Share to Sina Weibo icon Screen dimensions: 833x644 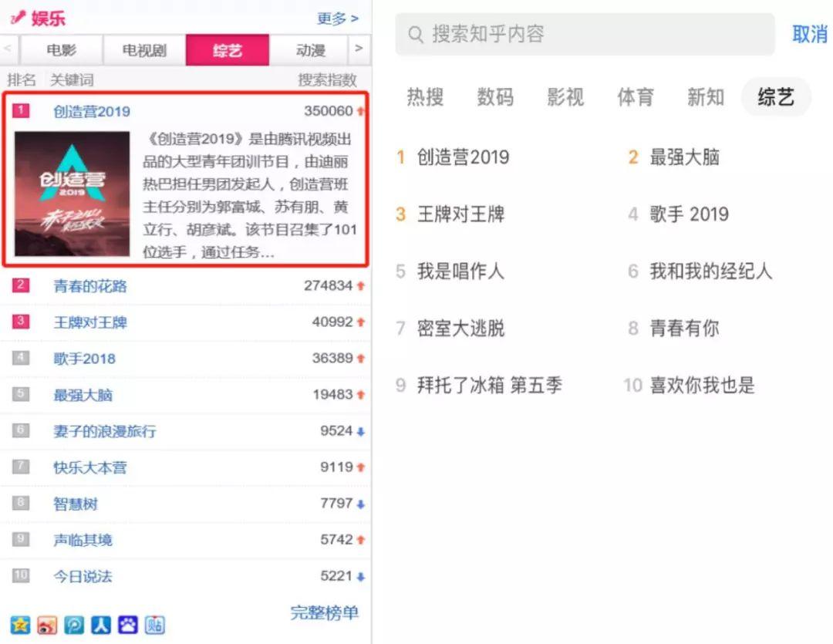[47, 625]
